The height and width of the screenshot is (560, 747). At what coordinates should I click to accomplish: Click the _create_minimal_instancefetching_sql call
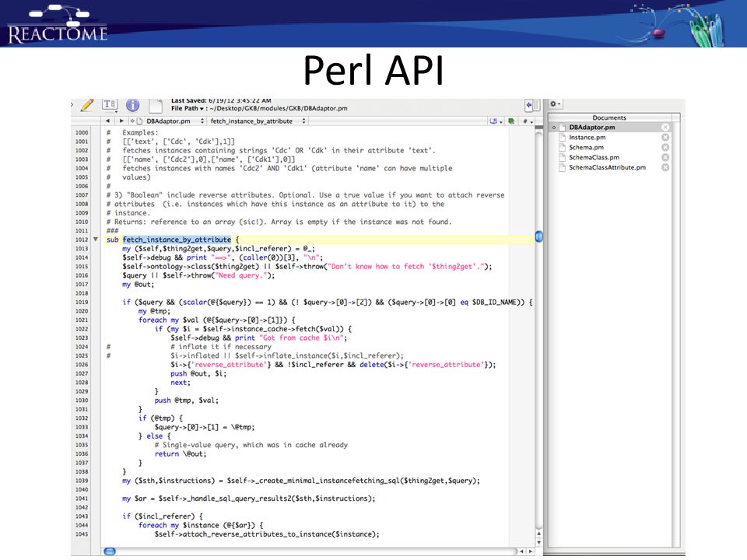pos(352,481)
